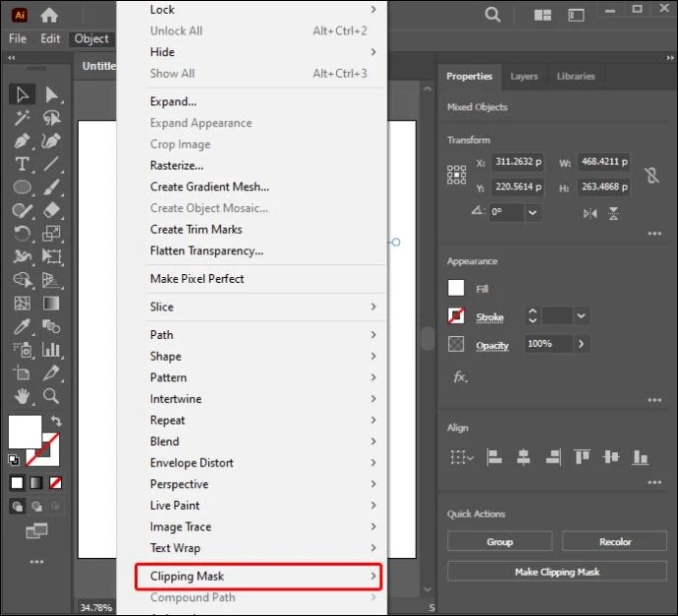Enable Draw Normal mode
Image resolution: width=678 pixels, height=616 pixels.
click(18, 506)
